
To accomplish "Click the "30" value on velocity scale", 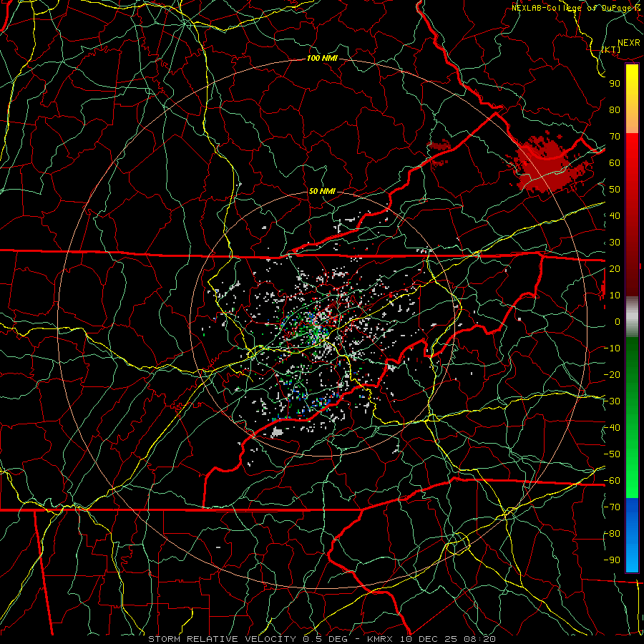I will 615,243.
